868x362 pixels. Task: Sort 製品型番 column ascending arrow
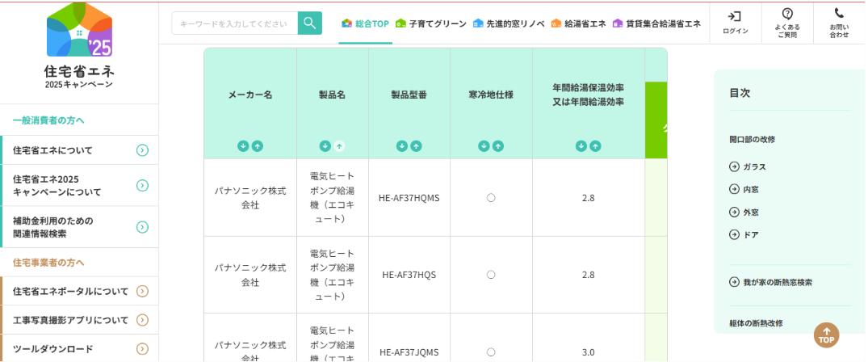coord(417,146)
